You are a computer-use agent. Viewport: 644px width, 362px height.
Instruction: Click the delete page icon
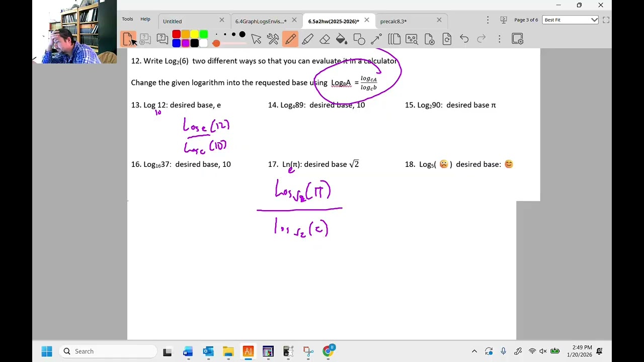click(x=429, y=39)
